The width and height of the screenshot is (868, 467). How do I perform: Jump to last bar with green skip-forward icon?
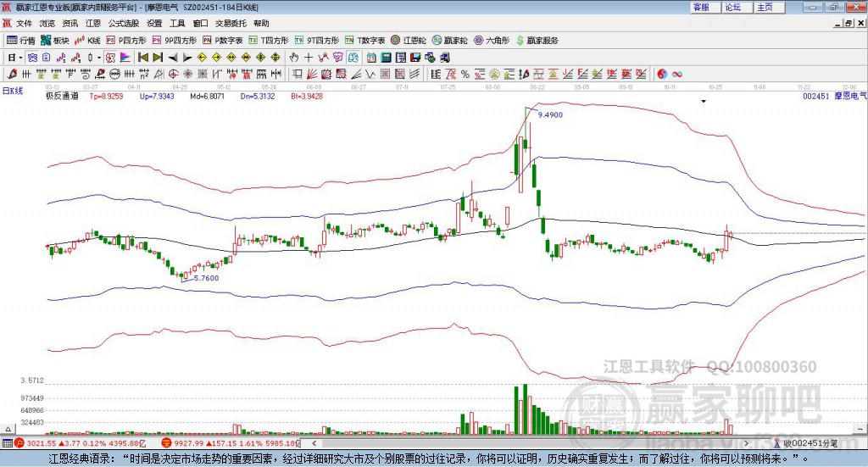(158, 58)
